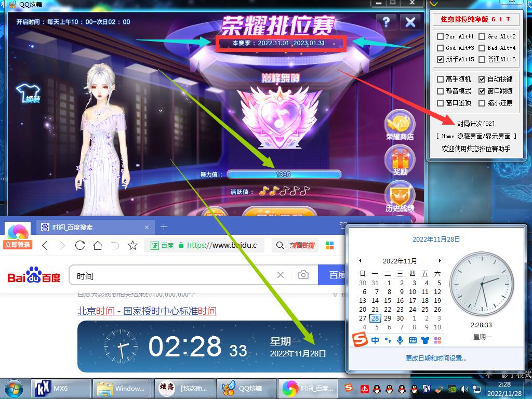Open the 北京时间 - 国家授时中心标准时间 link
Image resolution: width=532 pixels, height=399 pixels.
[147, 311]
